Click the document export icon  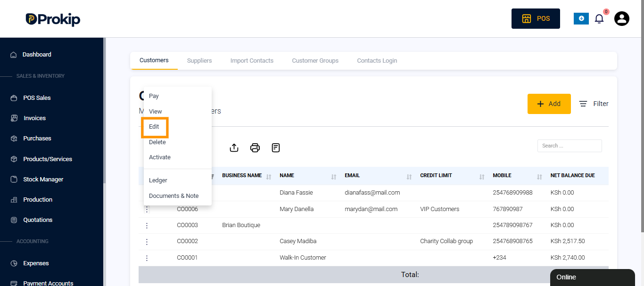coord(276,148)
